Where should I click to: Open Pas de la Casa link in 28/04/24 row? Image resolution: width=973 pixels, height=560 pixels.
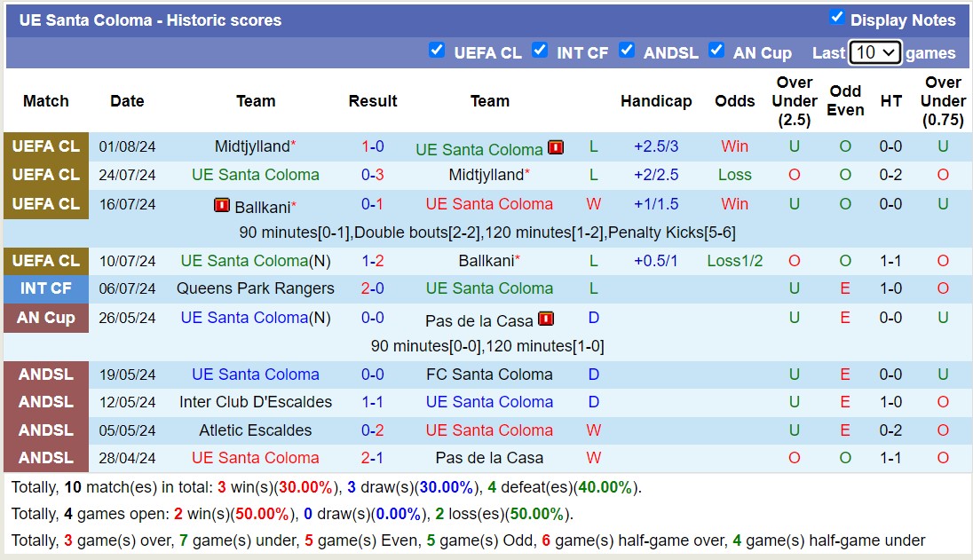coord(489,458)
